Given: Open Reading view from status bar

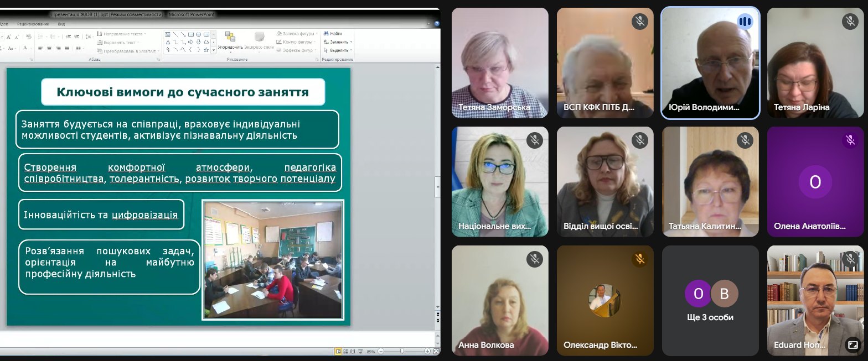Looking at the screenshot, I should click(354, 351).
